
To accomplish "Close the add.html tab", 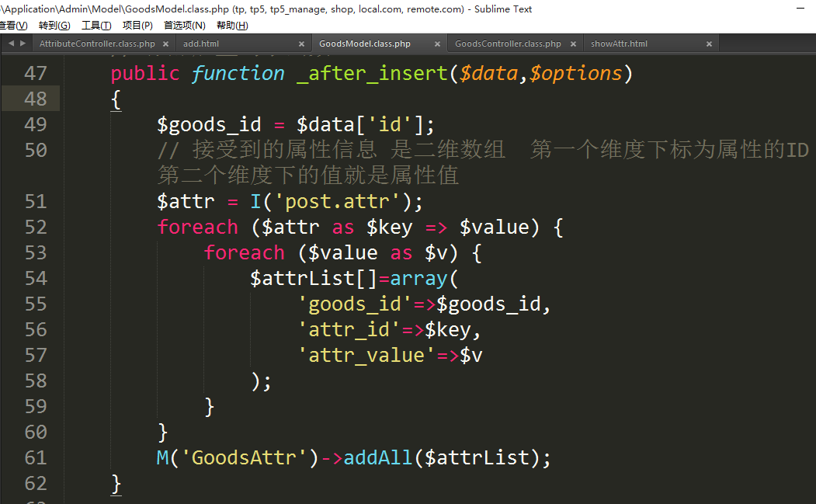I will point(301,44).
